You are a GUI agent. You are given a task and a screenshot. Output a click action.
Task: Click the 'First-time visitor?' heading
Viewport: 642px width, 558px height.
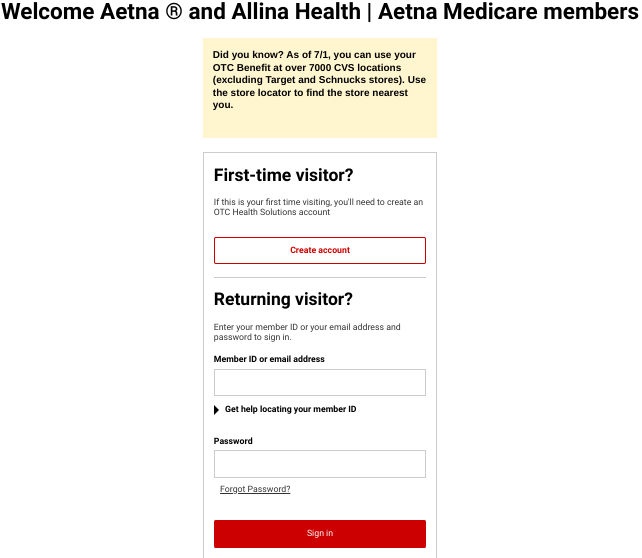tap(284, 175)
